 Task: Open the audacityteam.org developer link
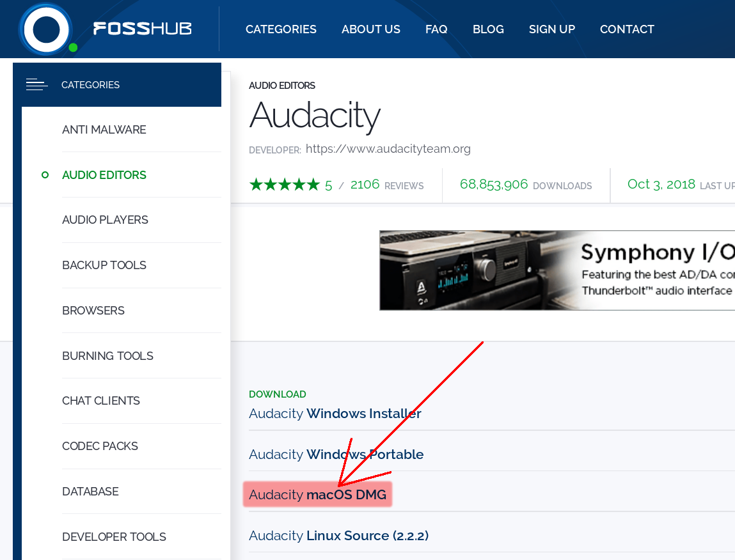(x=388, y=148)
